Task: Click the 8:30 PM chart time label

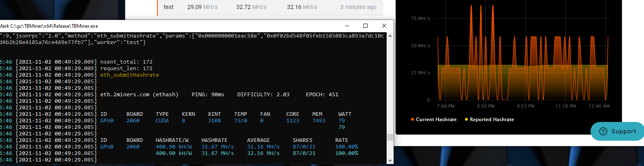Action: [x=486, y=106]
